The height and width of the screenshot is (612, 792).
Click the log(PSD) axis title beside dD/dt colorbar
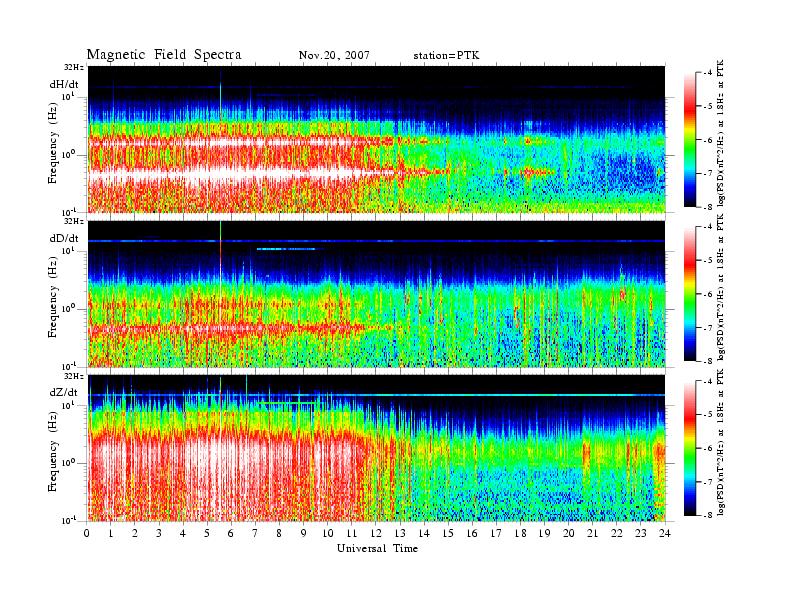(x=721, y=287)
